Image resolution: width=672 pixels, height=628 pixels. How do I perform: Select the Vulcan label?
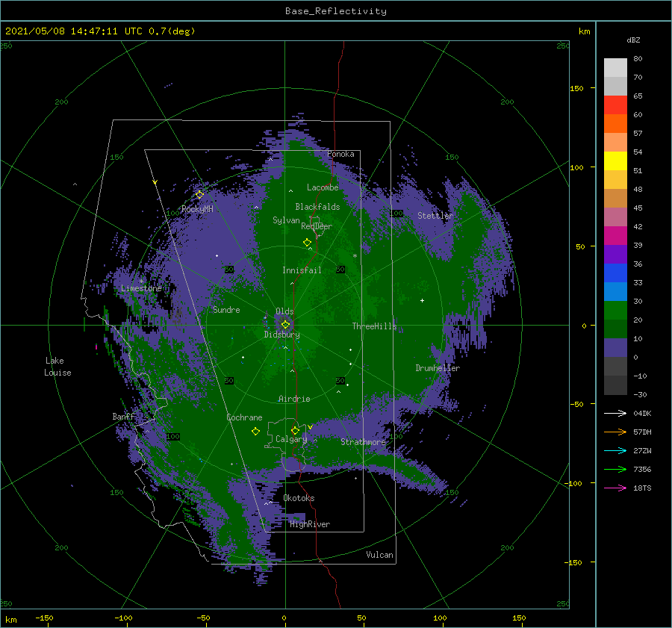[379, 555]
